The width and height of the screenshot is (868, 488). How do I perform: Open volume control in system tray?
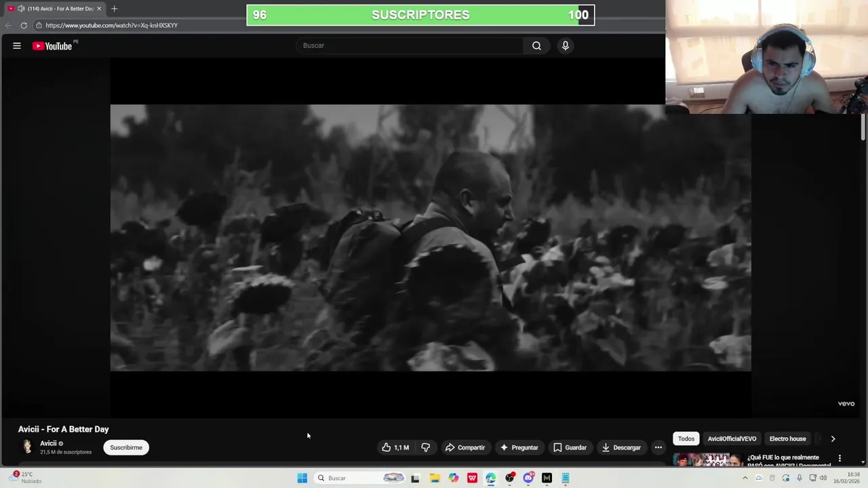tap(823, 478)
